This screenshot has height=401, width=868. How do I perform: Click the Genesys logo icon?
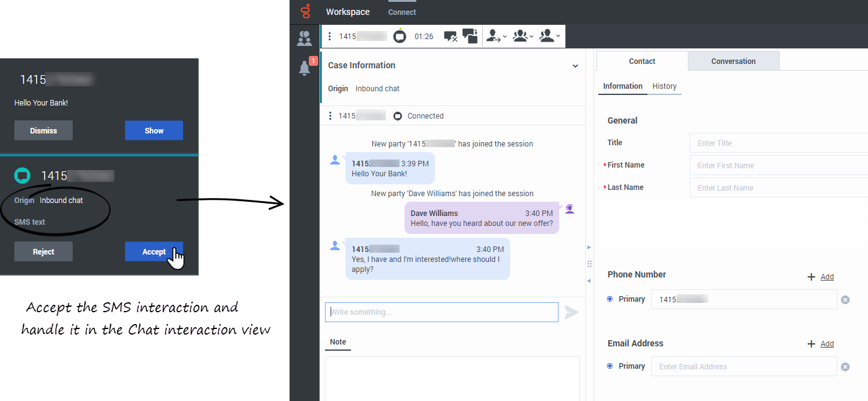pyautogui.click(x=305, y=11)
